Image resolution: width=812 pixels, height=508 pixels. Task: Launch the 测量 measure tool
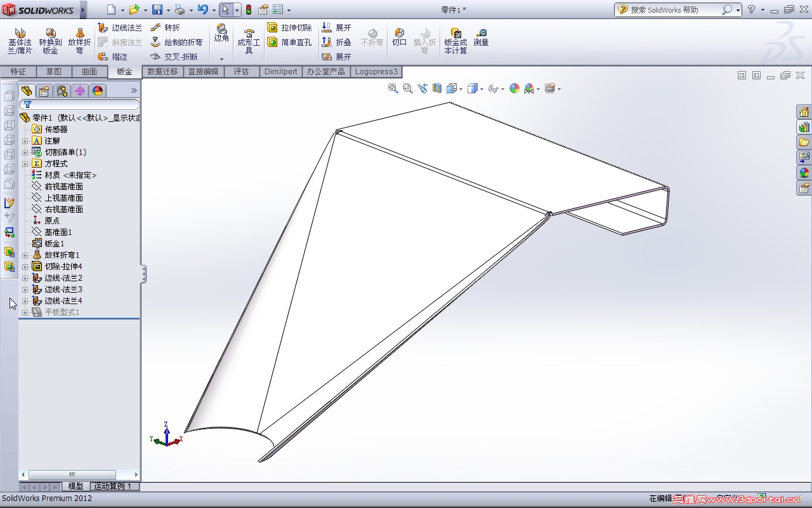[x=481, y=37]
